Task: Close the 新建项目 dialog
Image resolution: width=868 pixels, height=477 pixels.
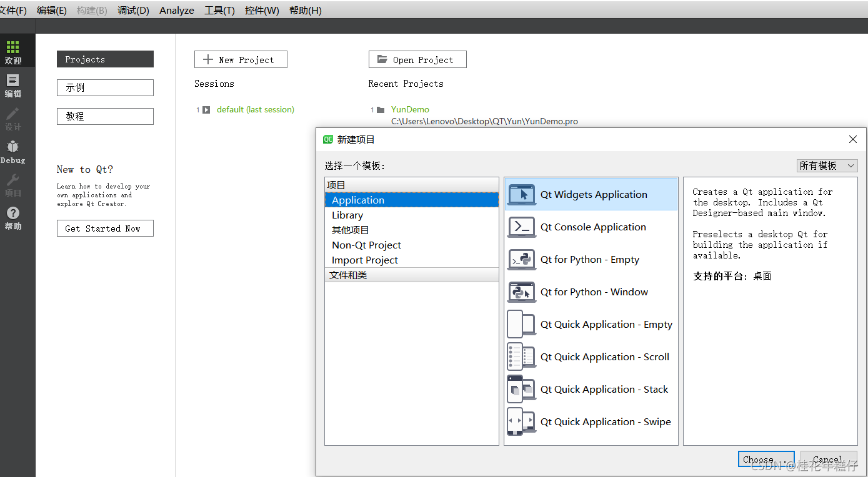Action: point(853,139)
